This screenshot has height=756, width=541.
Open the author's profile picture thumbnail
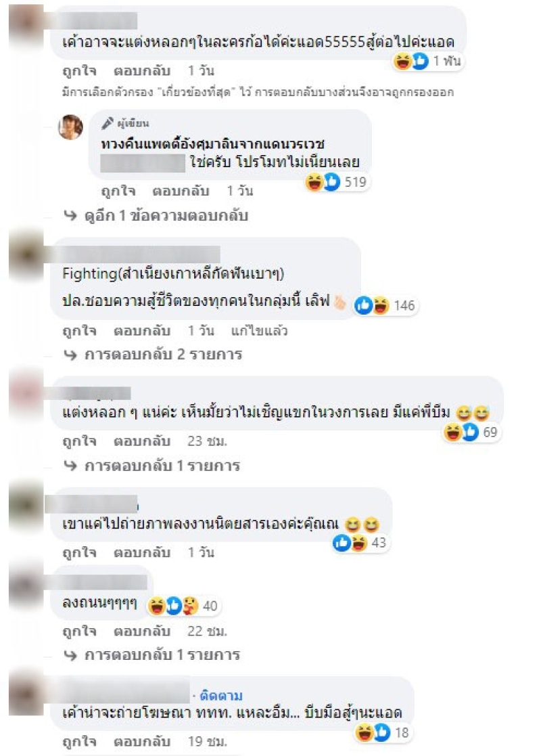click(x=70, y=127)
